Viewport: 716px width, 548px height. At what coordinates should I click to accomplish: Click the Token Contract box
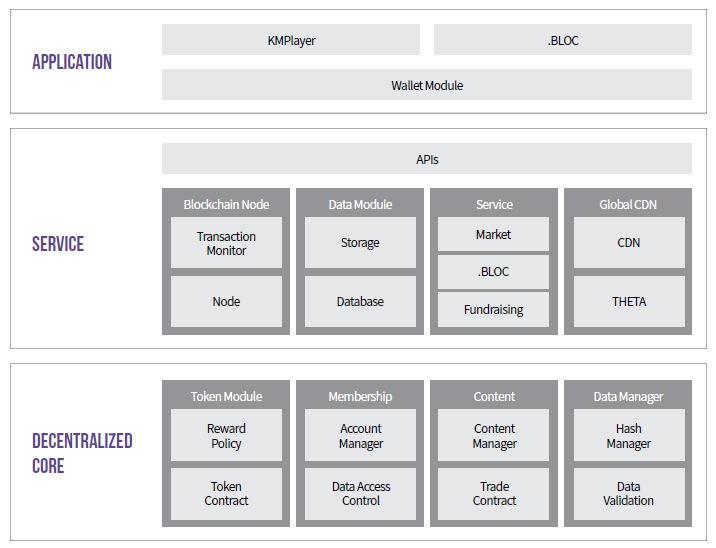click(x=226, y=494)
